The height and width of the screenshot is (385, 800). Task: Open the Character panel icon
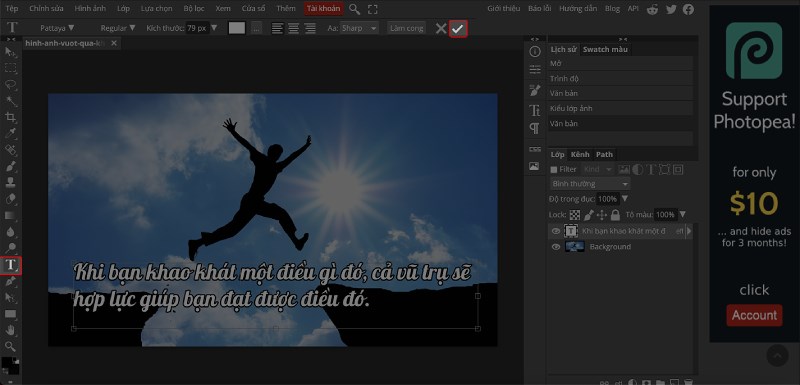click(x=535, y=110)
